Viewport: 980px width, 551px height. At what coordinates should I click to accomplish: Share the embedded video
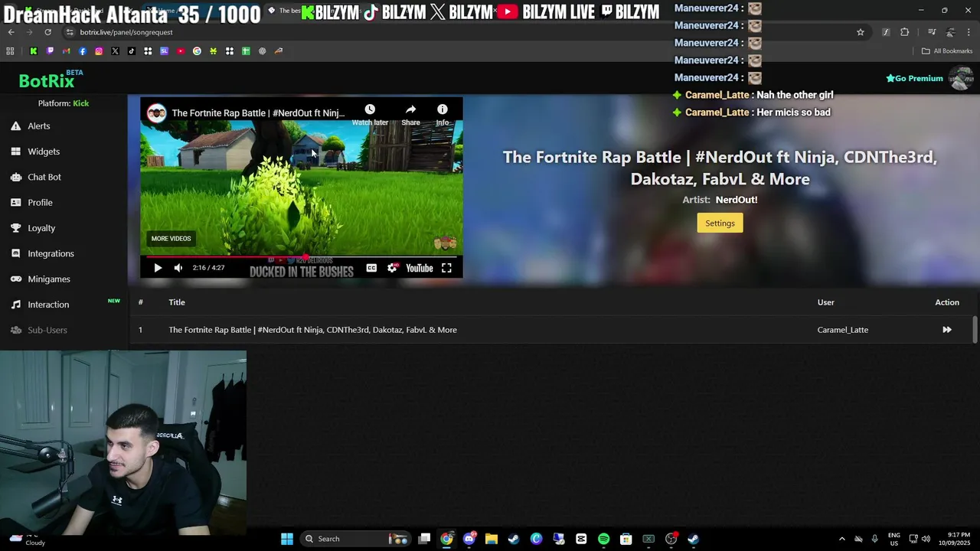tap(411, 114)
